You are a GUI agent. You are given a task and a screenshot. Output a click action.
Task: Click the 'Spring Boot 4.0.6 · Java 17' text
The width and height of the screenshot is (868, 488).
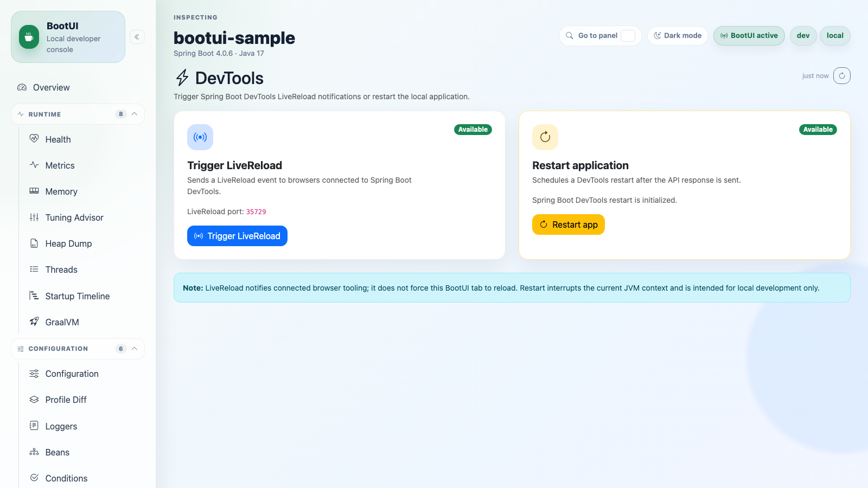click(219, 53)
